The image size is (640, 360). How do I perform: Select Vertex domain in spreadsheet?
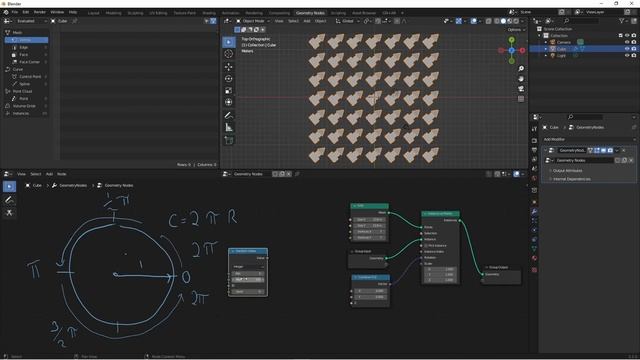(27, 40)
